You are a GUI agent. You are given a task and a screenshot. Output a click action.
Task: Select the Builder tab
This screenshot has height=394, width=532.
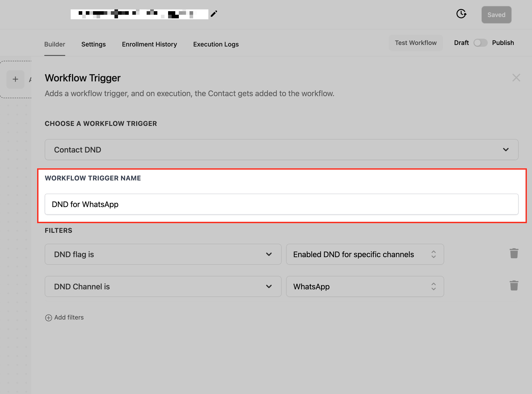55,44
